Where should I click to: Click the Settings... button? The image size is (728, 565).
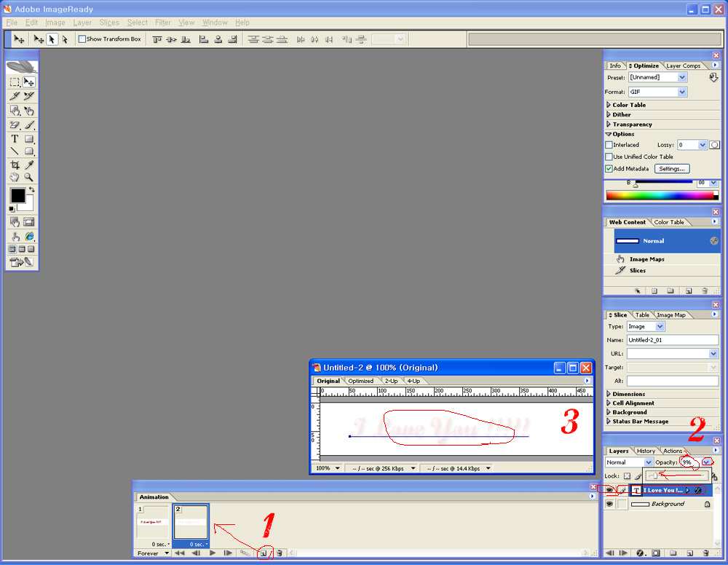(x=672, y=168)
